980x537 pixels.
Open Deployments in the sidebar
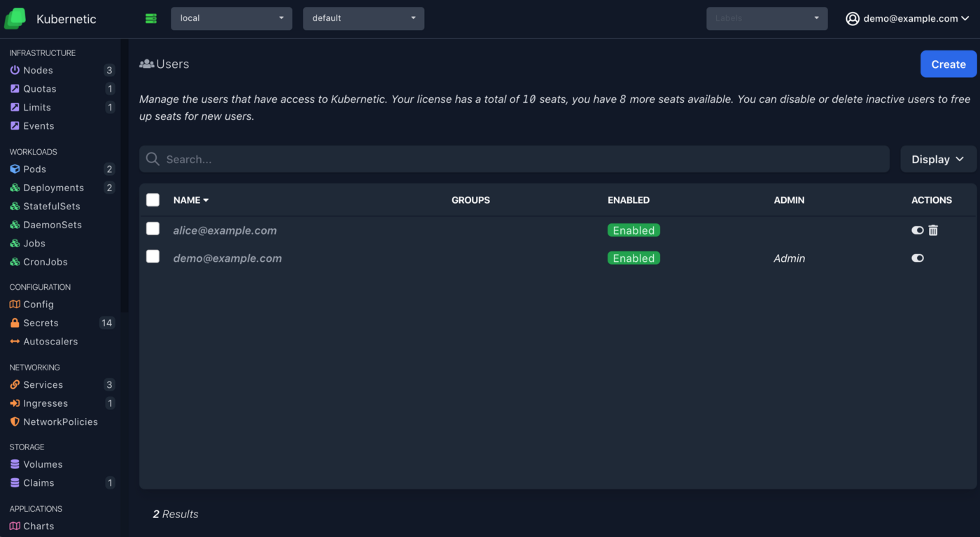[x=53, y=188]
